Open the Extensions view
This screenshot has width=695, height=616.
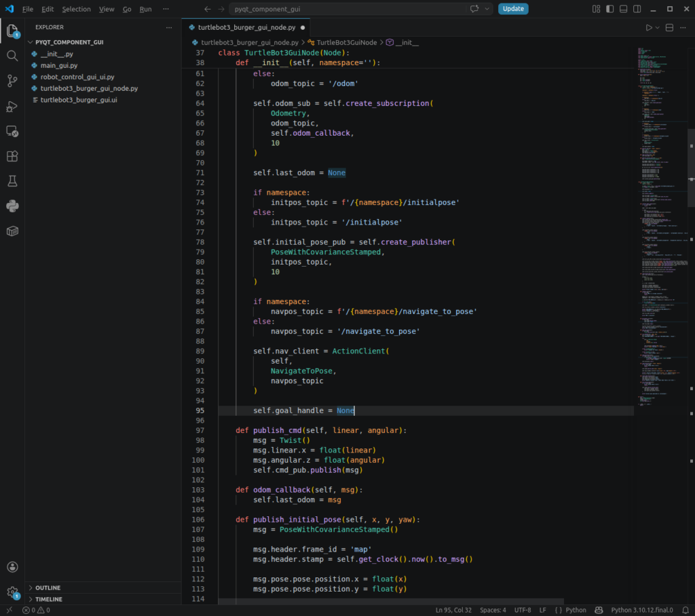click(12, 156)
